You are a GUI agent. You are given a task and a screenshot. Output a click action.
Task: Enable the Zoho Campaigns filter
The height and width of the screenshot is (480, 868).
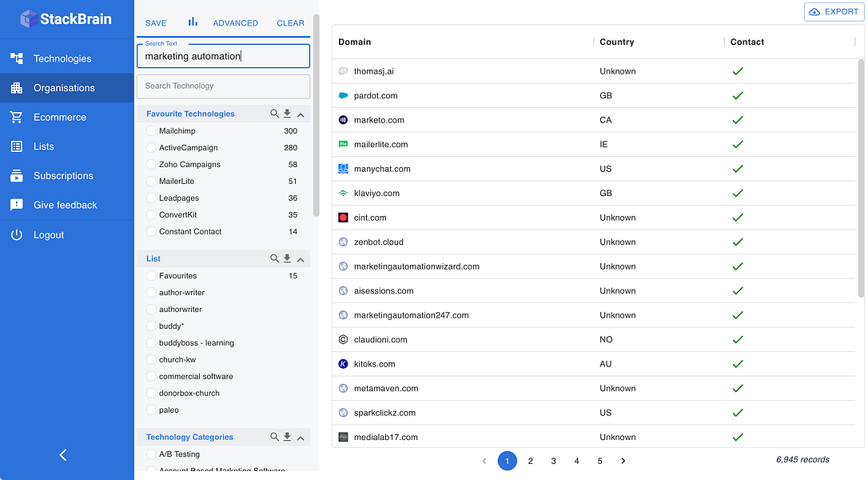150,164
